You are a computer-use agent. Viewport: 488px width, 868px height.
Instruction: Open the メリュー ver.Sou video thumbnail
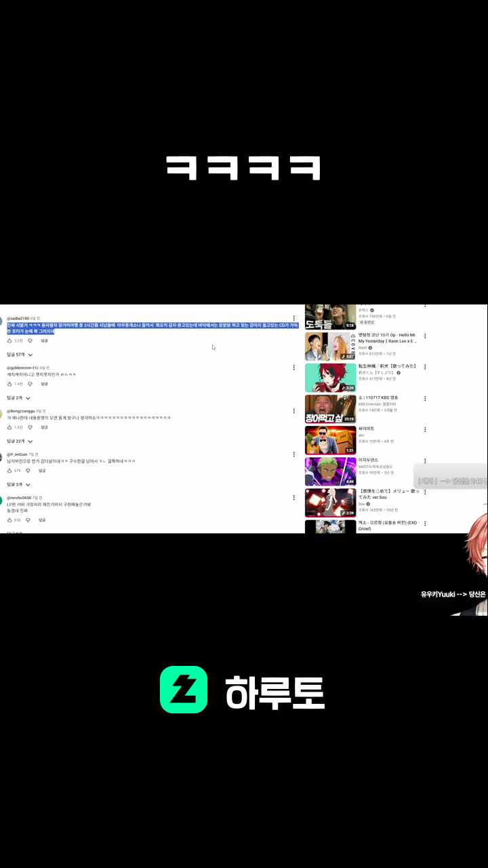click(330, 502)
